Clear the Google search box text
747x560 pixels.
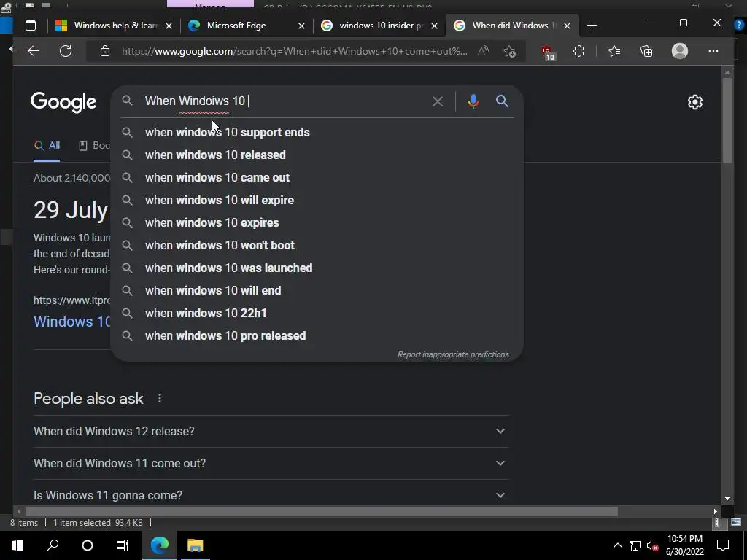coord(438,101)
